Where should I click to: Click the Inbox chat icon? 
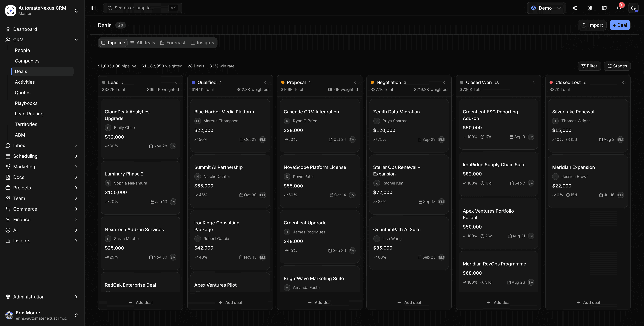click(8, 145)
